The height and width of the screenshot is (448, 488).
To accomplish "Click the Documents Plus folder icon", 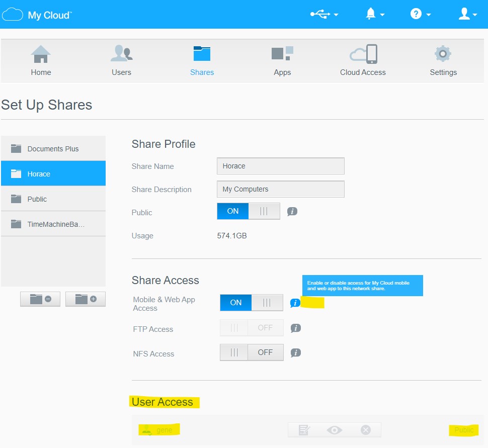I will [x=16, y=149].
